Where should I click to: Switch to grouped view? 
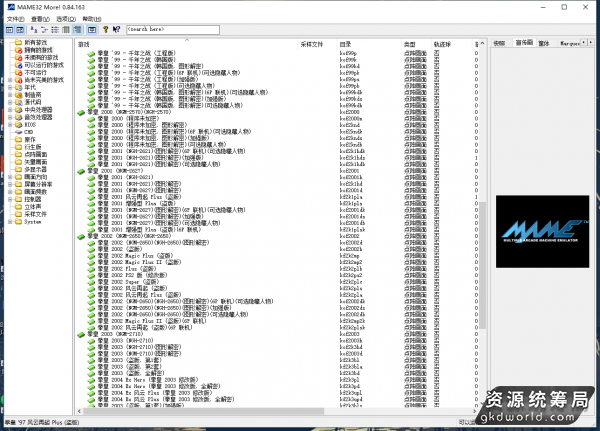pyautogui.click(x=77, y=29)
